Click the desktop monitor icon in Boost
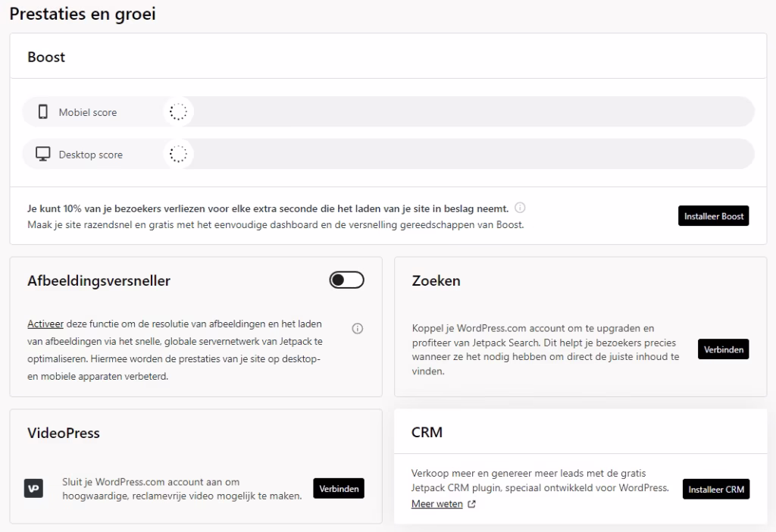776x532 pixels. 44,154
